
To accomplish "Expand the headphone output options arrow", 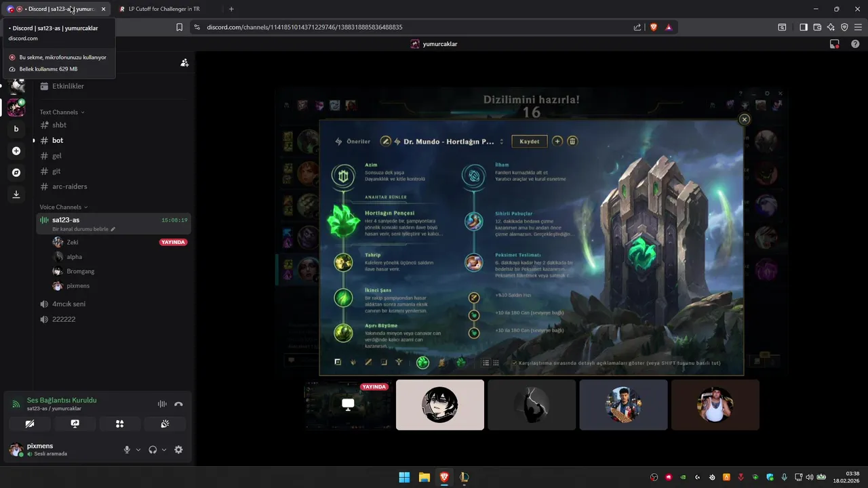I will [164, 449].
